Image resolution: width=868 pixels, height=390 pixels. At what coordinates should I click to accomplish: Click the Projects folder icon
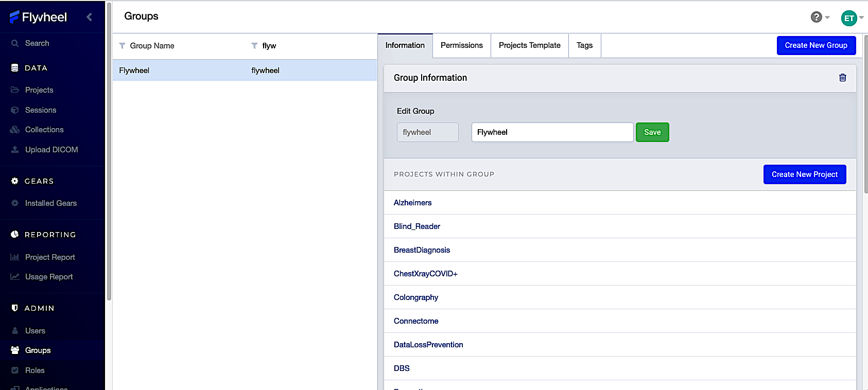pyautogui.click(x=15, y=90)
